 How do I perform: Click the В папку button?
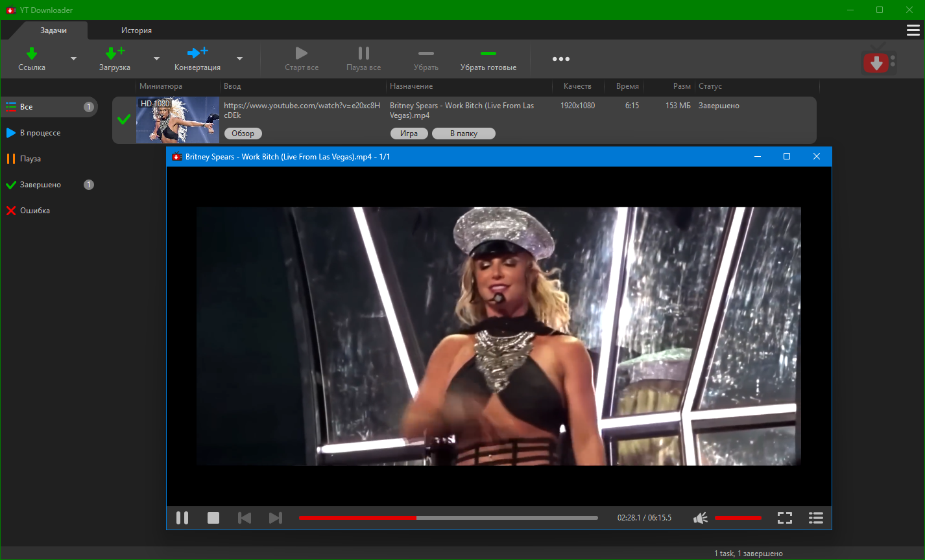point(463,134)
